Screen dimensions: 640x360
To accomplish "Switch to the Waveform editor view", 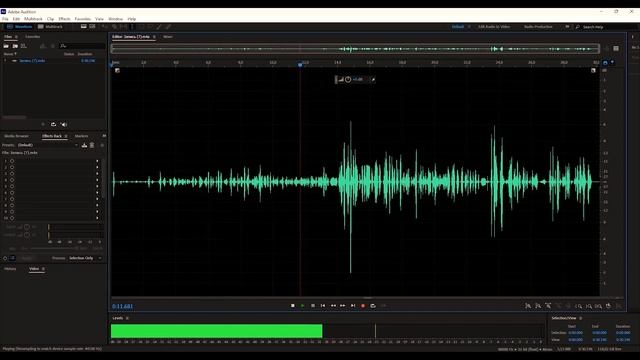I will tap(20, 27).
